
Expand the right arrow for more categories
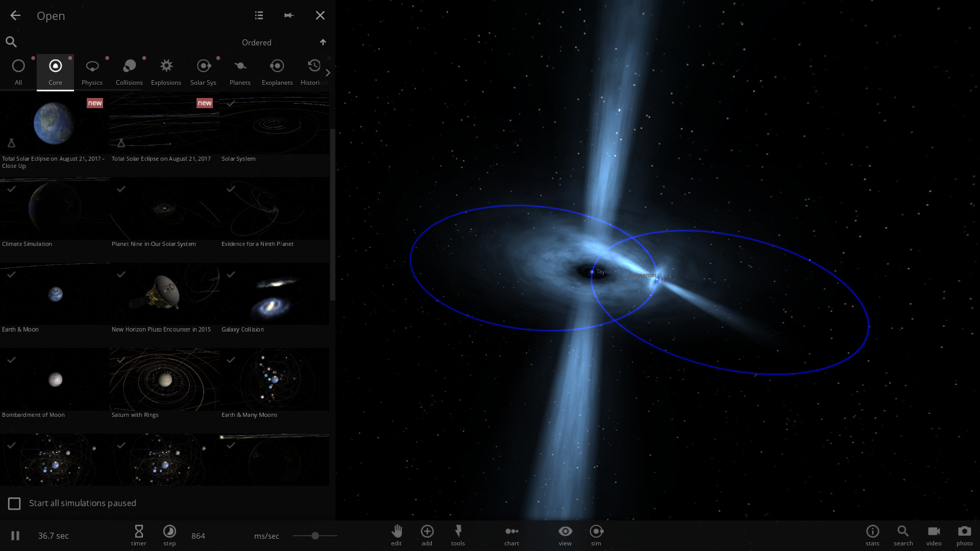coord(328,72)
